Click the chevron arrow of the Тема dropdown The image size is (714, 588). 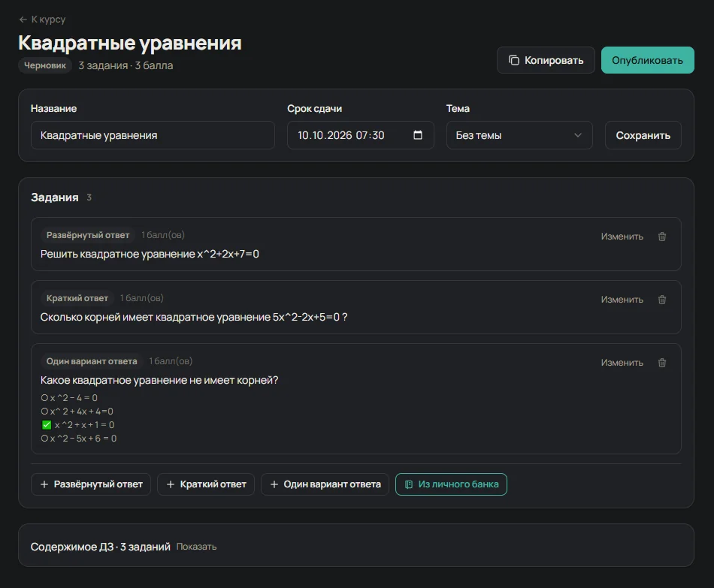(577, 135)
